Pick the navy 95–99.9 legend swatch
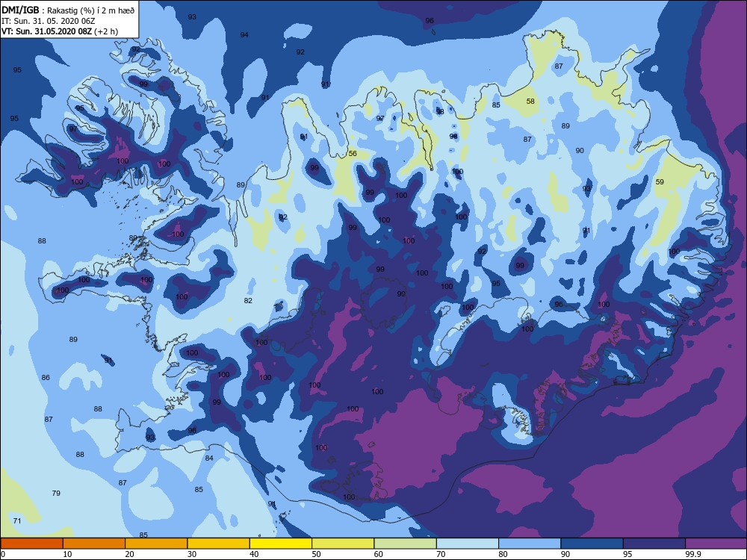This screenshot has width=747, height=560. pos(654,544)
